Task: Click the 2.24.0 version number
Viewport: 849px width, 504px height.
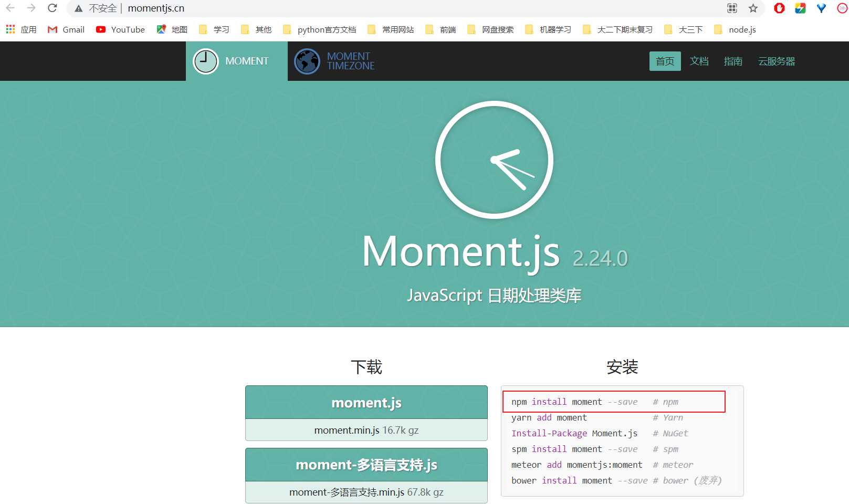Action: (x=600, y=258)
